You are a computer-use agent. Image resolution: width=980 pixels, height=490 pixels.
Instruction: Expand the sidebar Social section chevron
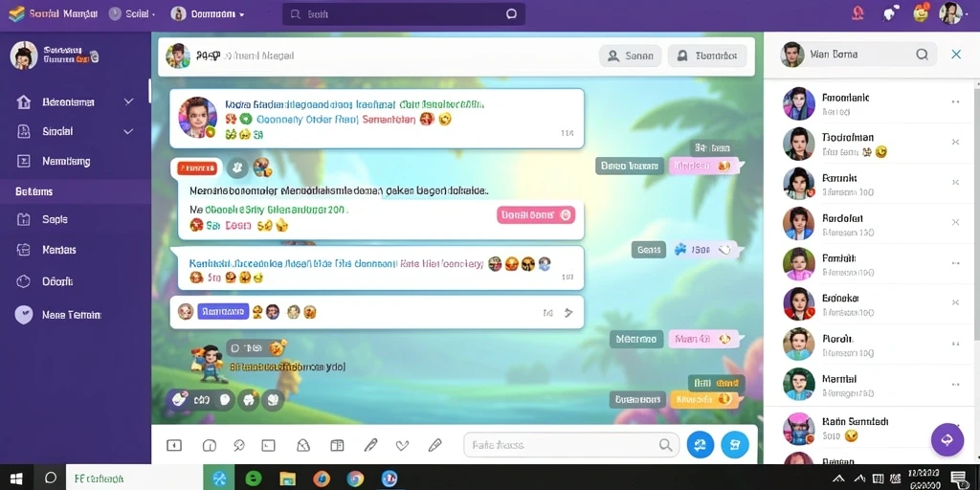(129, 131)
